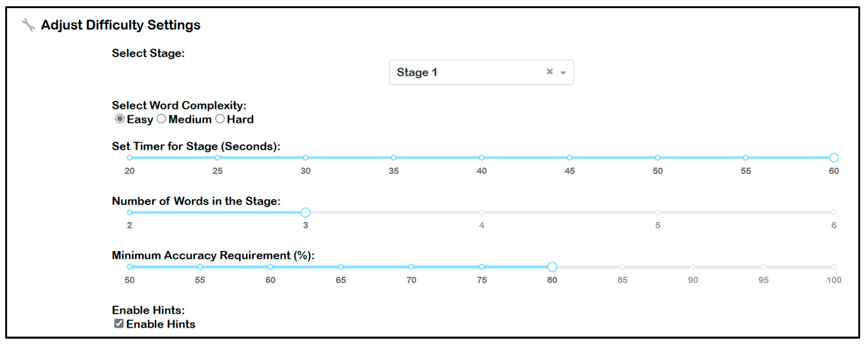Set stage timer to 20 seconds

(x=129, y=158)
